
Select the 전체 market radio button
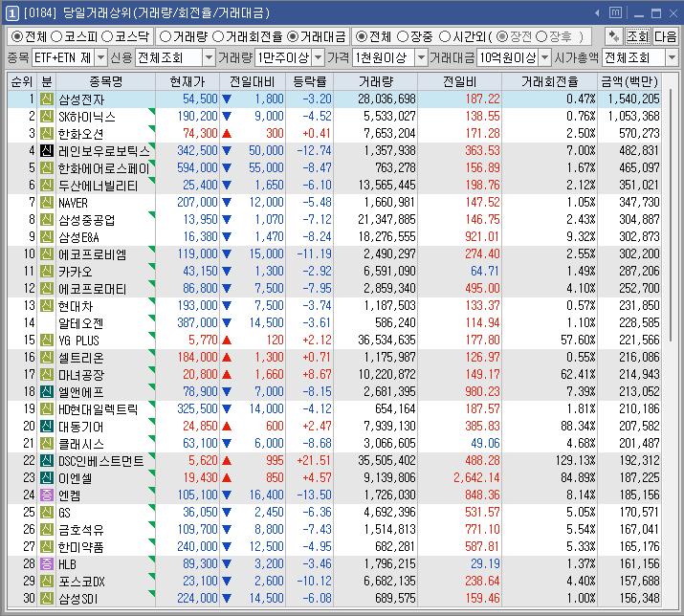click(17, 36)
